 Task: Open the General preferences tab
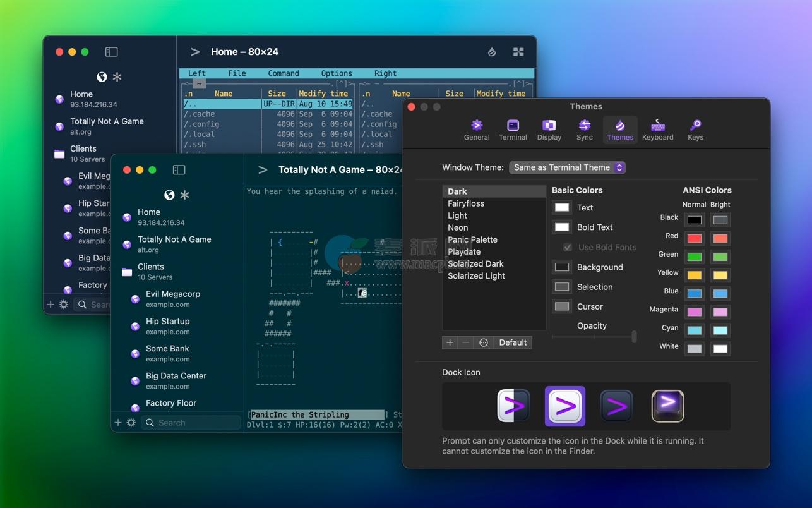click(x=477, y=130)
